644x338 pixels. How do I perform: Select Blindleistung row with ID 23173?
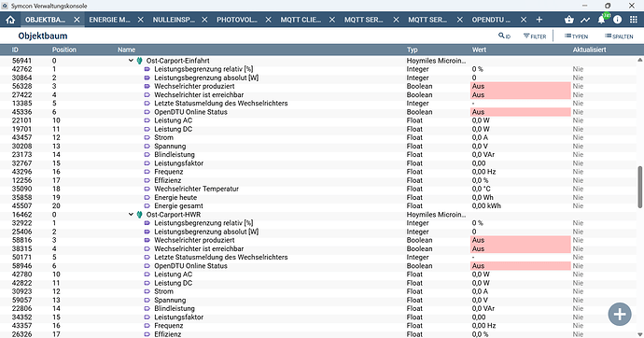[318, 154]
